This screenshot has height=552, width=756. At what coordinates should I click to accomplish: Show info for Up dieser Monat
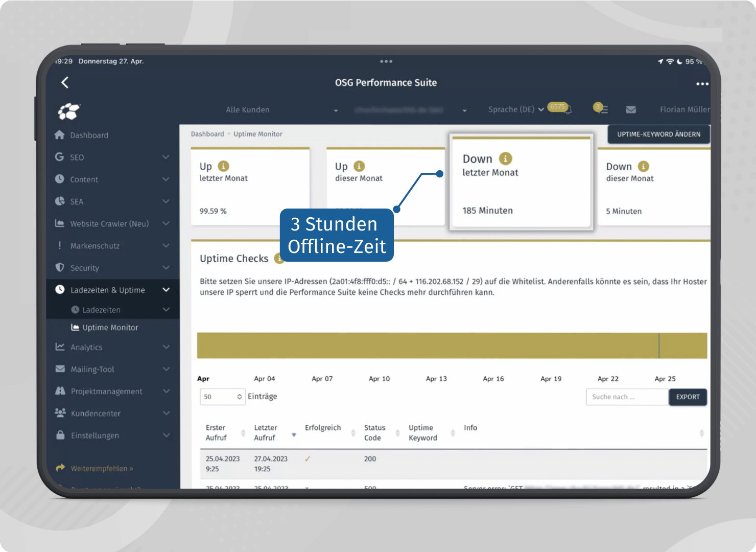click(360, 166)
